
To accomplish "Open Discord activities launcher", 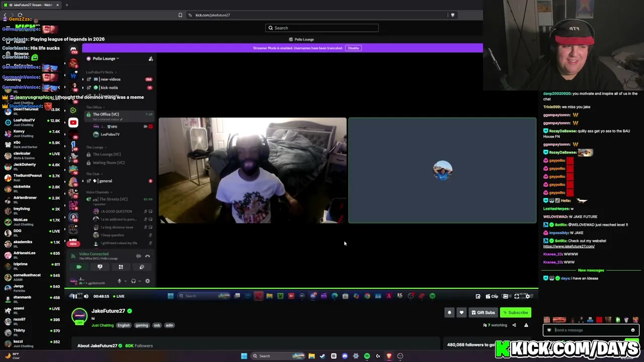I will click(x=121, y=267).
